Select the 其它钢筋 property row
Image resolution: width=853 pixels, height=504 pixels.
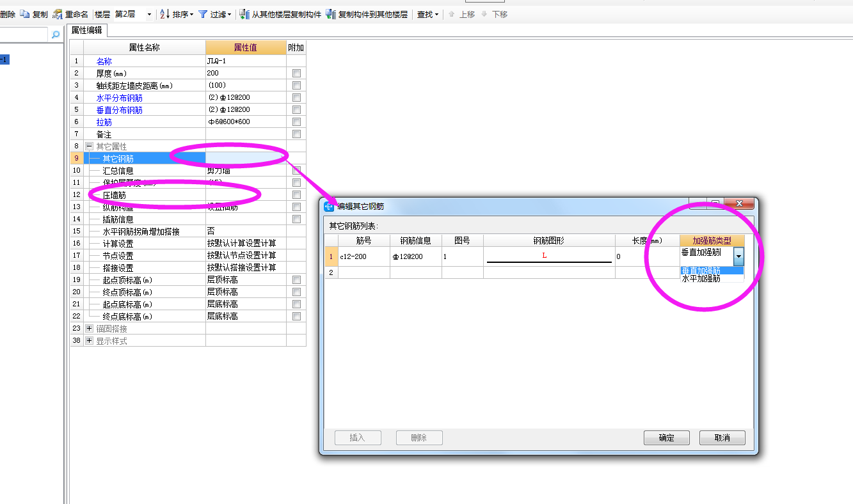[145, 159]
